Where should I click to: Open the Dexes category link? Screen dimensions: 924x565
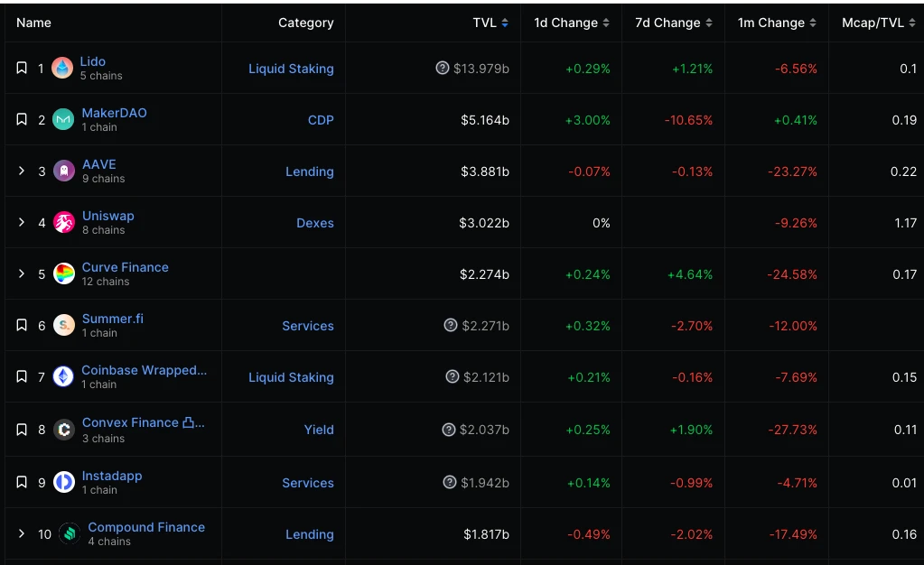coord(315,223)
